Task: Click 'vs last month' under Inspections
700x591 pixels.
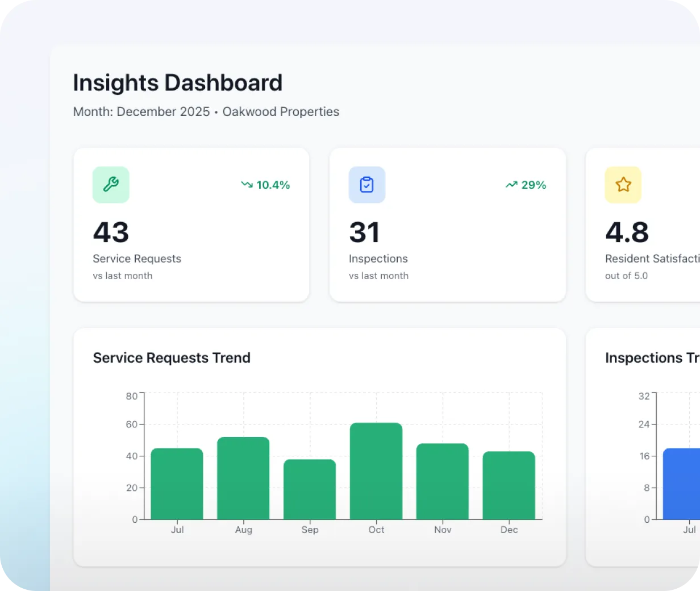Action: [x=378, y=276]
